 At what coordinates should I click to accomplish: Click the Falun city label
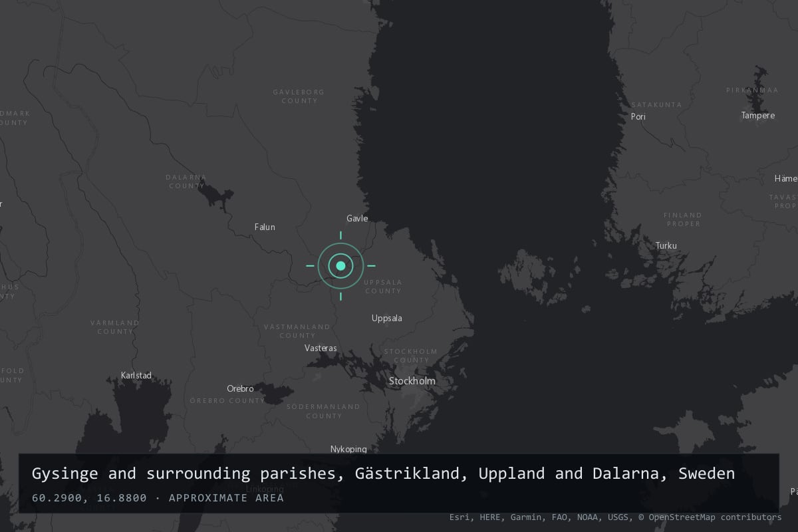265,227
